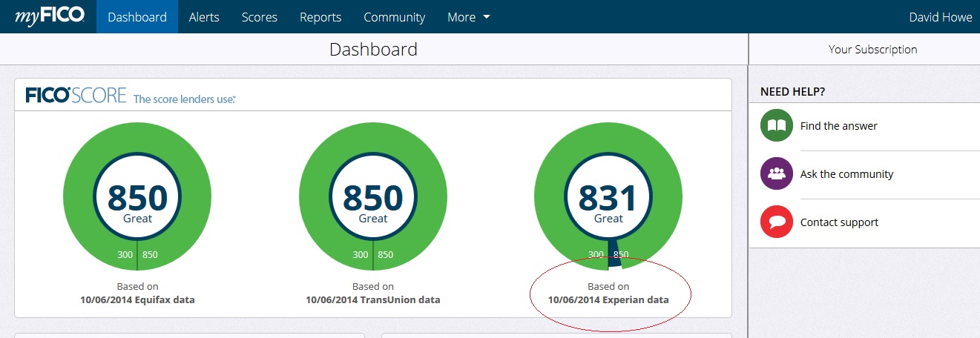Visit the Community tab
This screenshot has height=338, width=980.
(x=395, y=16)
